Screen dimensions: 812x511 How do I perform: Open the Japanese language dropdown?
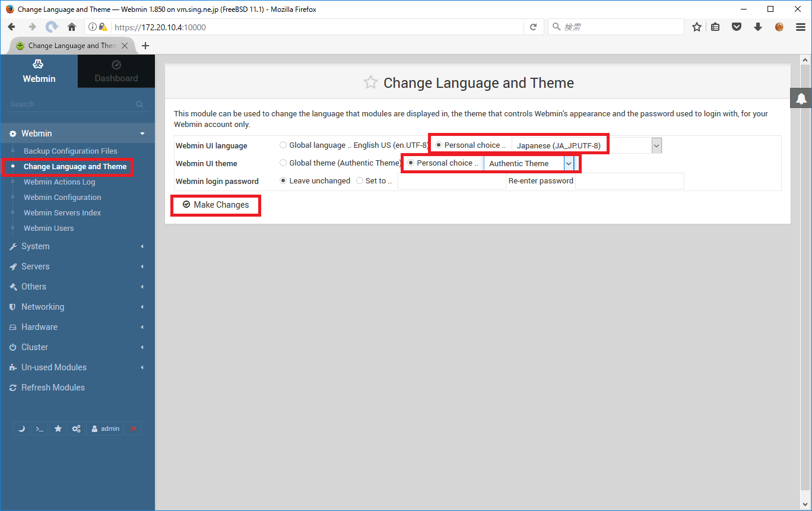tap(586, 145)
